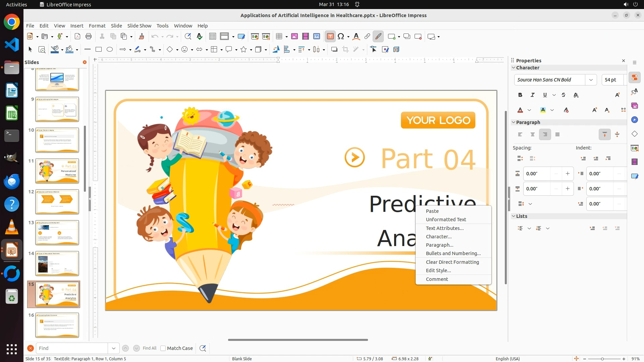Open the Slide Show menu
Viewport: 644px width, 362px height.
click(139, 26)
